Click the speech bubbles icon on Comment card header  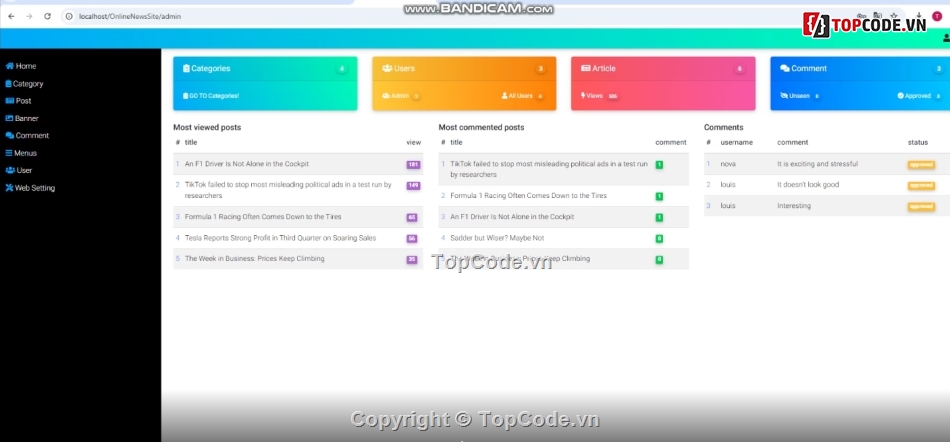point(785,68)
